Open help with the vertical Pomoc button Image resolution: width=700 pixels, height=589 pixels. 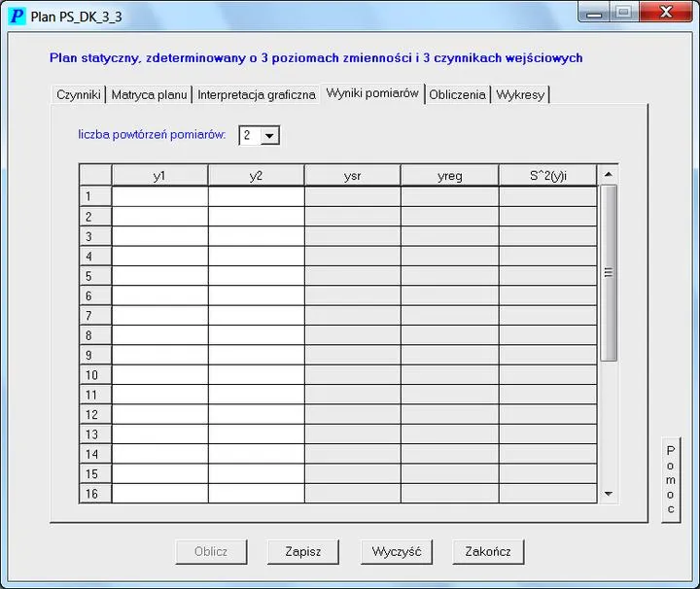point(671,480)
